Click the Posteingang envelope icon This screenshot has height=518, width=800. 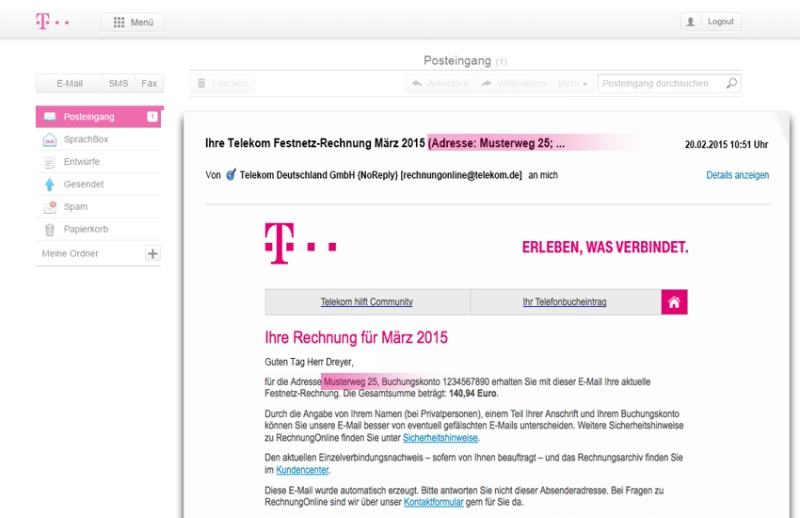pos(49,116)
